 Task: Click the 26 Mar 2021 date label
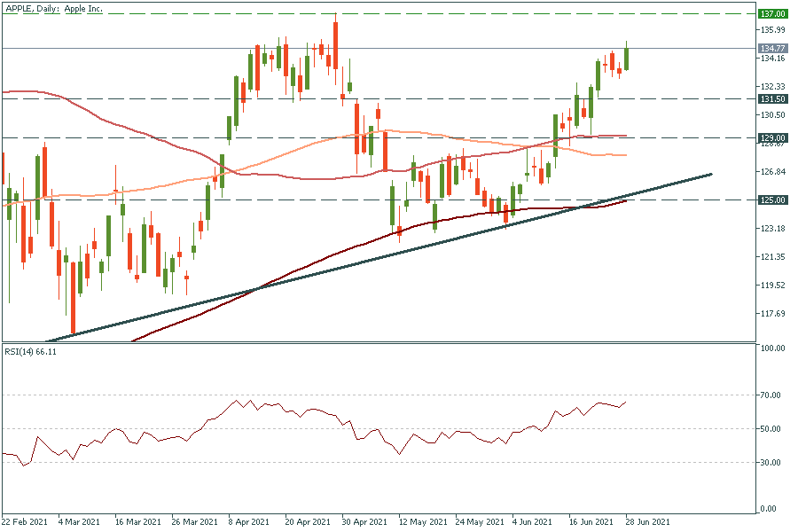pos(194,522)
